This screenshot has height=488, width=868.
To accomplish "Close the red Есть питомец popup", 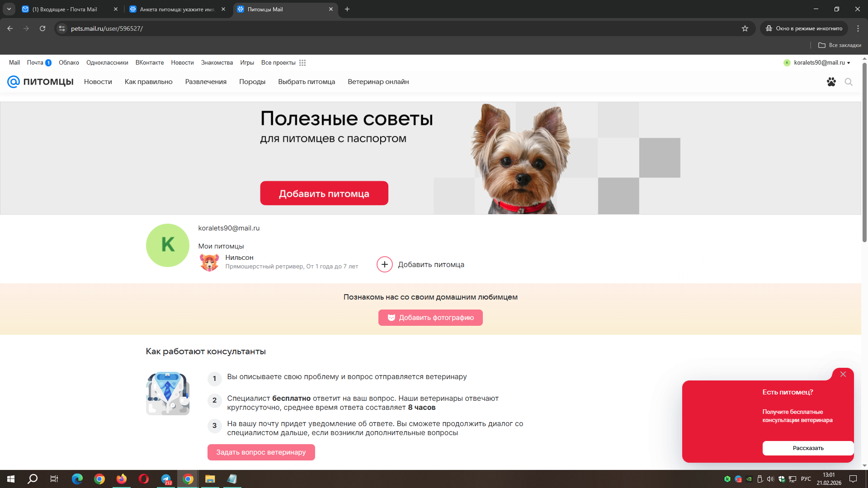I will pos(843,374).
